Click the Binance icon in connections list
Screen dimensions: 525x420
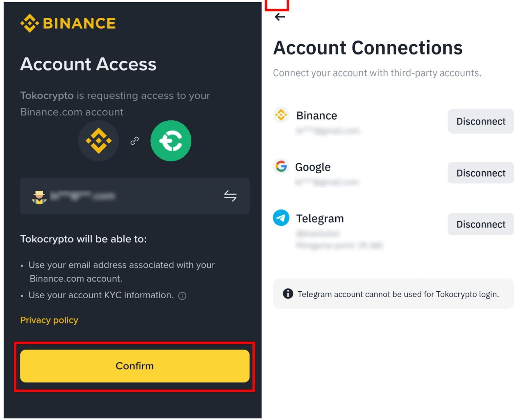(281, 115)
